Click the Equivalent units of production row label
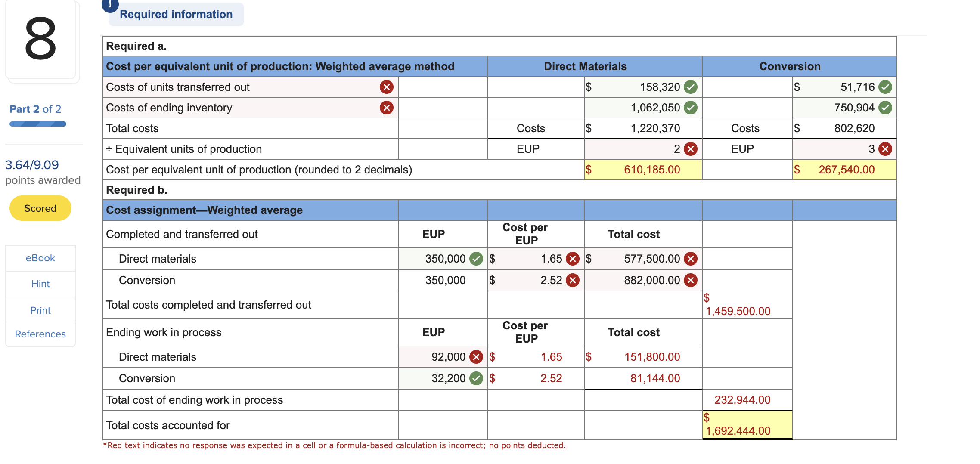 [x=184, y=149]
